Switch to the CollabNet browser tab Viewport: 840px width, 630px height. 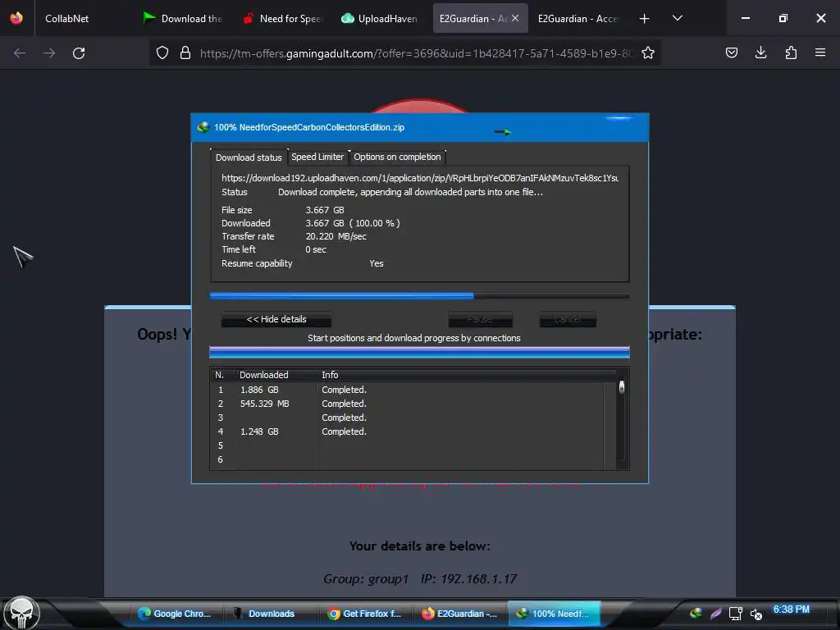[67, 18]
